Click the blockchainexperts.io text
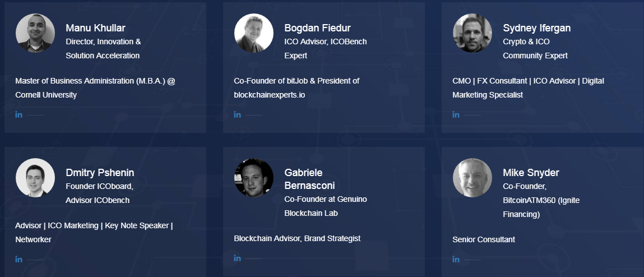Image resolution: width=644 pixels, height=277 pixels. [270, 95]
